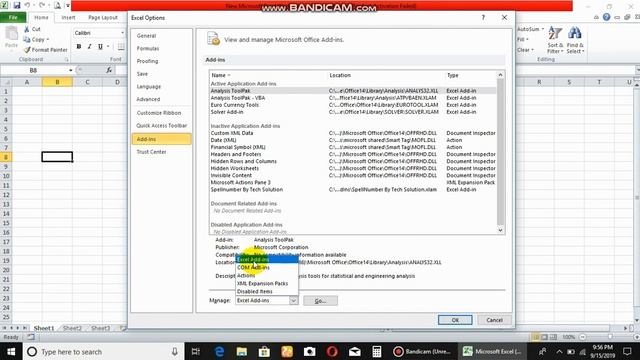Open the Formulas category
Screen dimensions: 640x360
pyautogui.click(x=162, y=49)
